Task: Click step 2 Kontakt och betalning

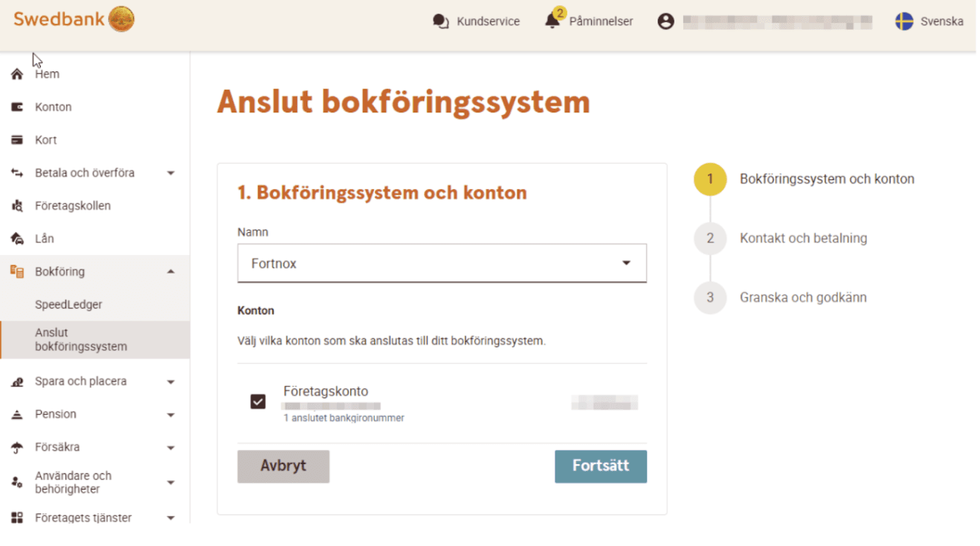Action: tap(803, 238)
